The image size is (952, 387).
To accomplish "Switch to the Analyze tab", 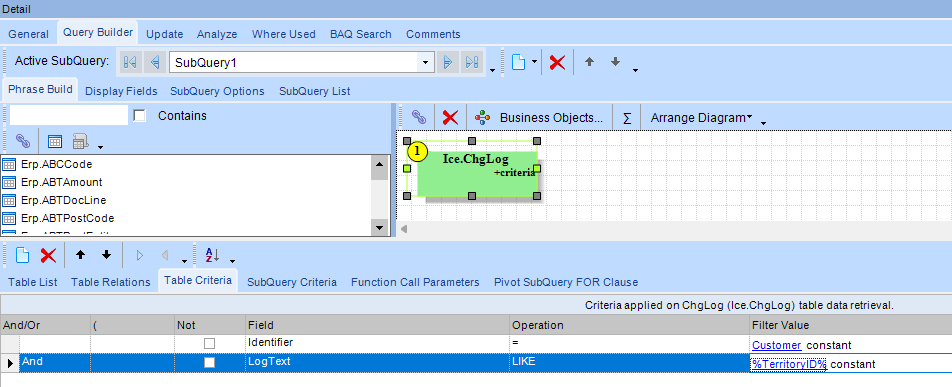I will [x=217, y=34].
